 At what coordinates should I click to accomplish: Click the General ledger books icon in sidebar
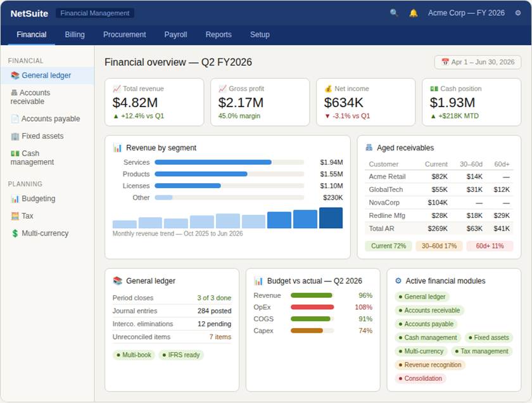click(15, 75)
